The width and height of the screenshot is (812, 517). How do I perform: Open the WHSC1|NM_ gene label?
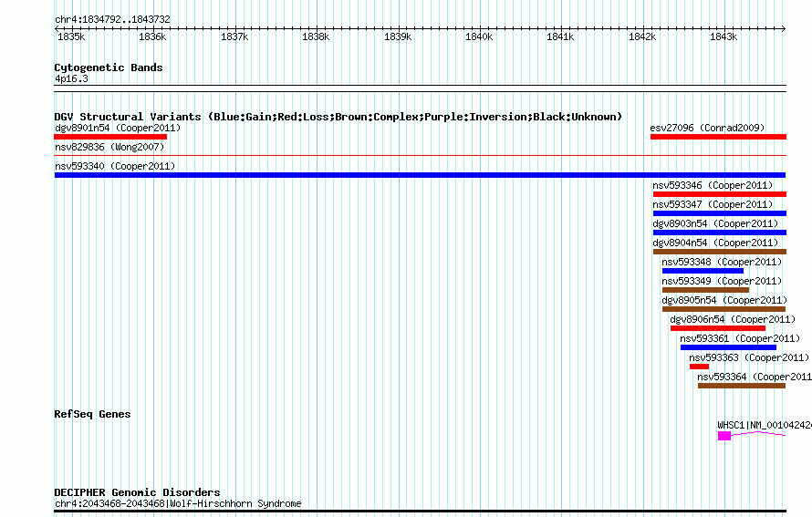[x=765, y=426]
